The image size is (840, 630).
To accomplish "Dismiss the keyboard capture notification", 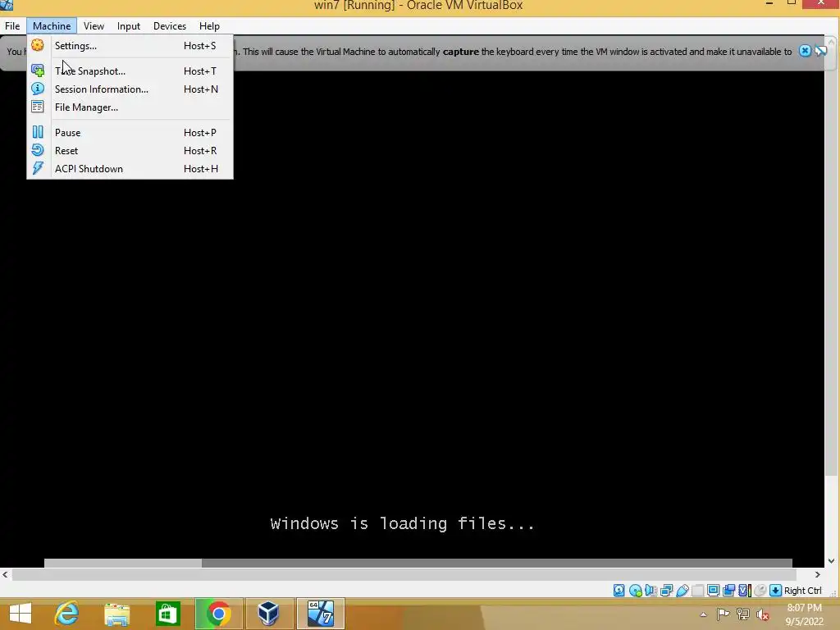I will pyautogui.click(x=805, y=51).
